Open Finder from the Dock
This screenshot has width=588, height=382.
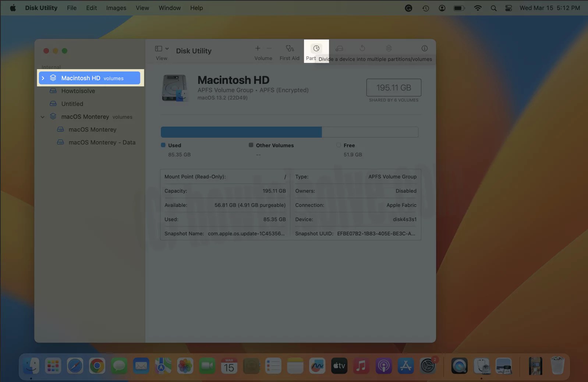tap(31, 366)
